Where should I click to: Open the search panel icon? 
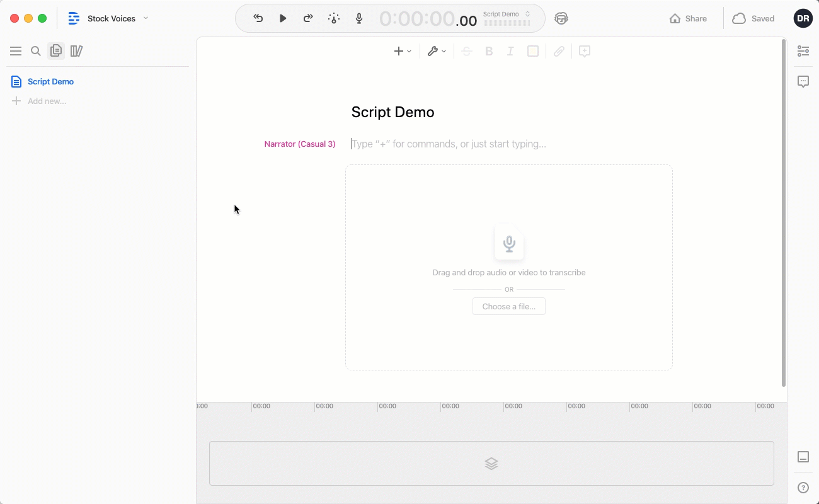(x=36, y=51)
